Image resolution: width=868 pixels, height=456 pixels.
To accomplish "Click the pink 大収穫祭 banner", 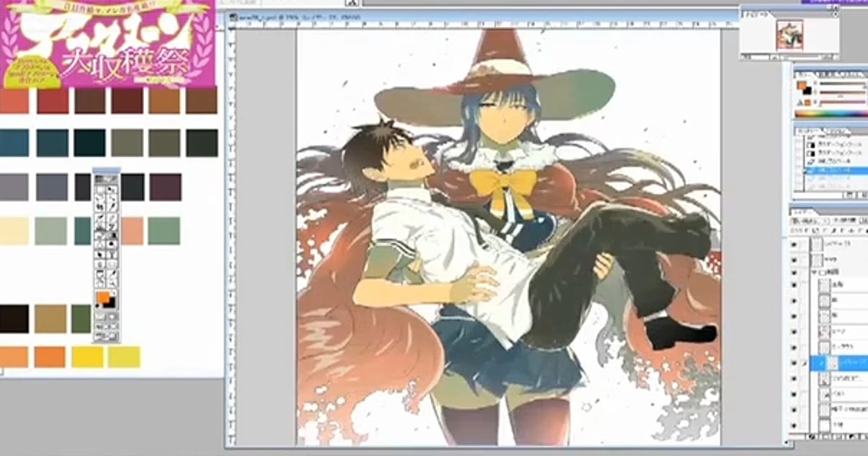I will point(108,43).
